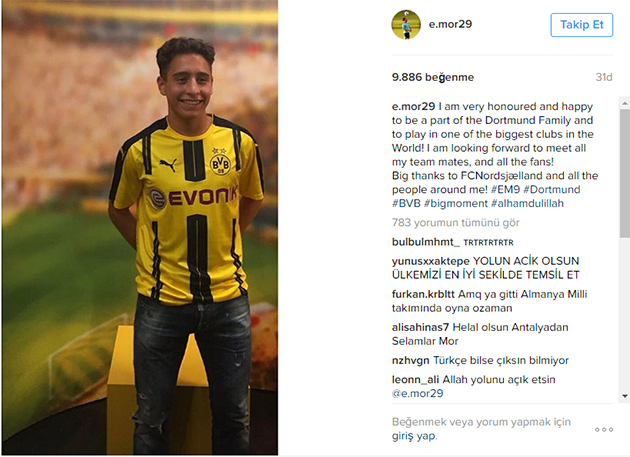The height and width of the screenshot is (457, 630).
Task: Open the #Dortmund hashtag
Action: pos(552,189)
